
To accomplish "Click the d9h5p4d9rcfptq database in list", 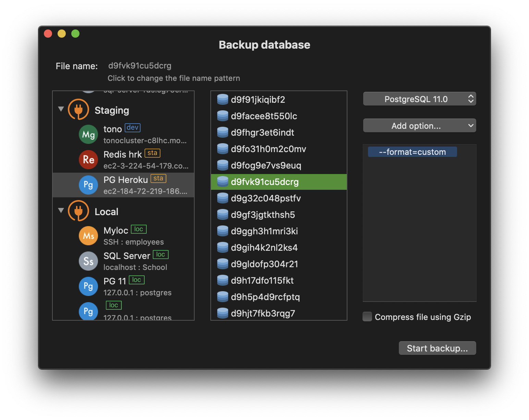I will coord(264,297).
